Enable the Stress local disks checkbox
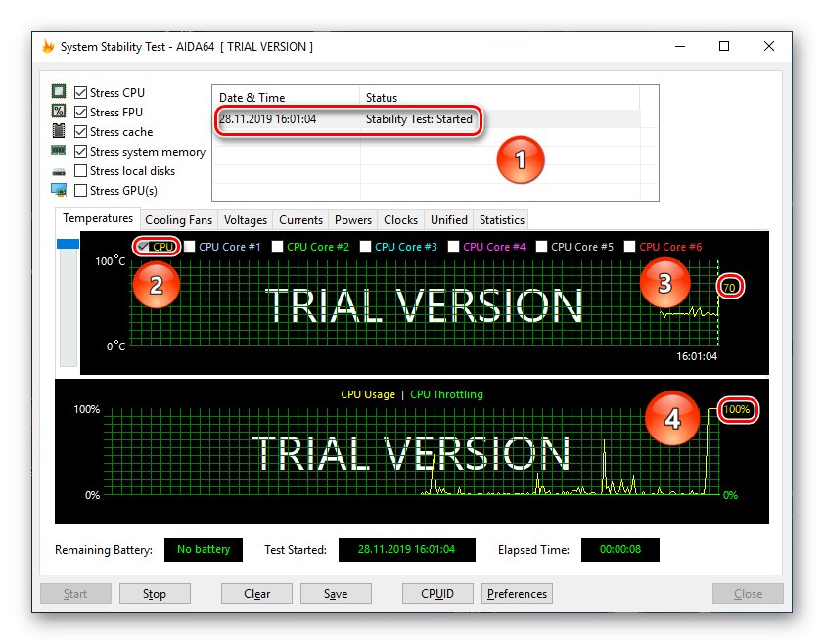Viewport: 824px width, 644px height. coord(80,171)
